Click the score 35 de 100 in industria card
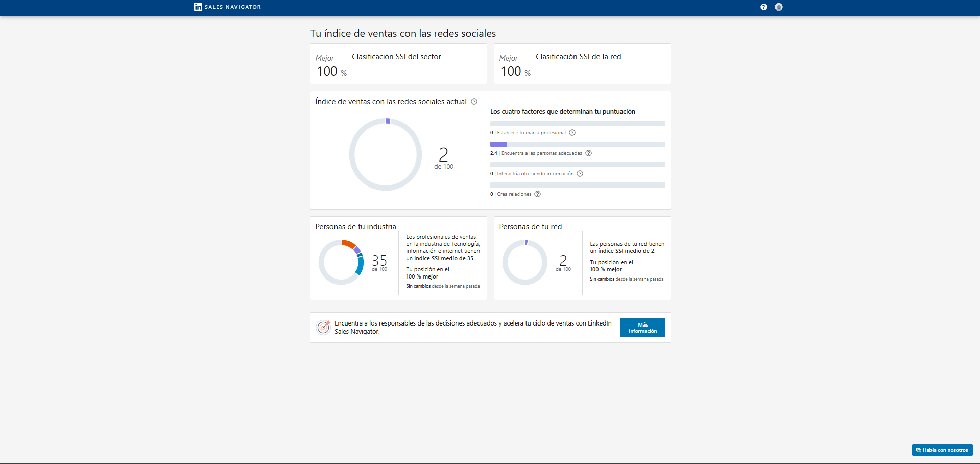This screenshot has width=980, height=464. tap(379, 263)
